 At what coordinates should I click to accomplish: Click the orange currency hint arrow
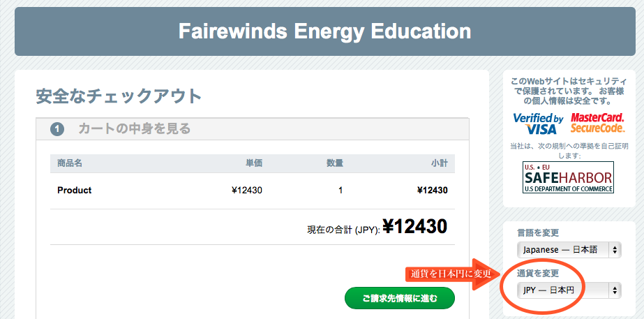click(452, 274)
